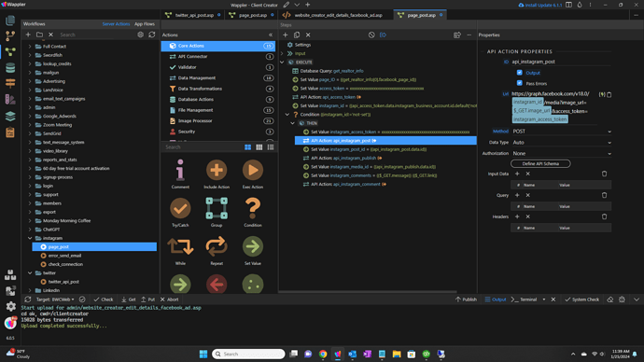Switch actions panel to list view

(271, 146)
